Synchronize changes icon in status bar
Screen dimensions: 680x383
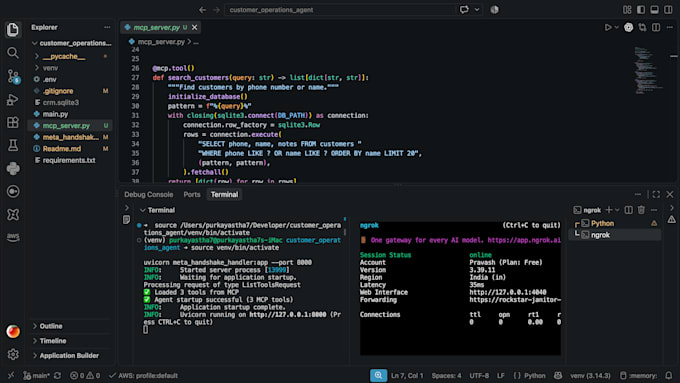57,376
